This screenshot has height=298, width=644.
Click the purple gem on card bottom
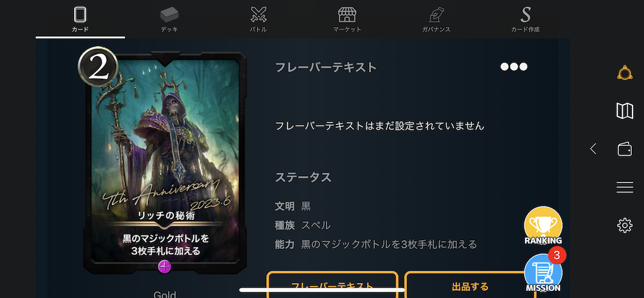[165, 267]
